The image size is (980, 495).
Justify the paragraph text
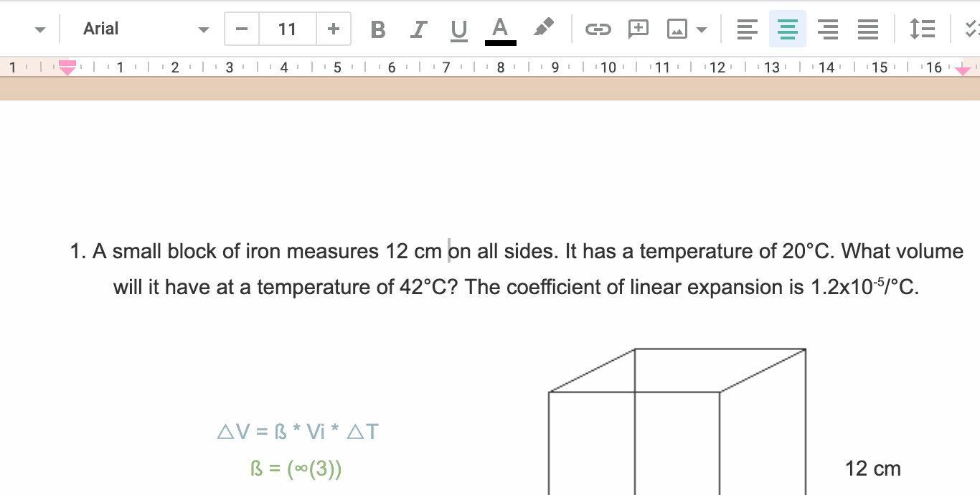(x=867, y=29)
